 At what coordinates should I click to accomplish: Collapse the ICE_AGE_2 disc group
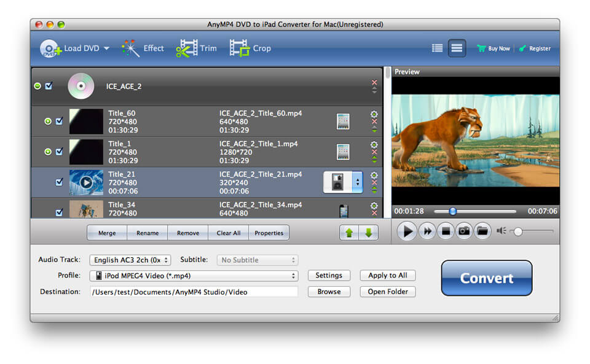[x=37, y=86]
